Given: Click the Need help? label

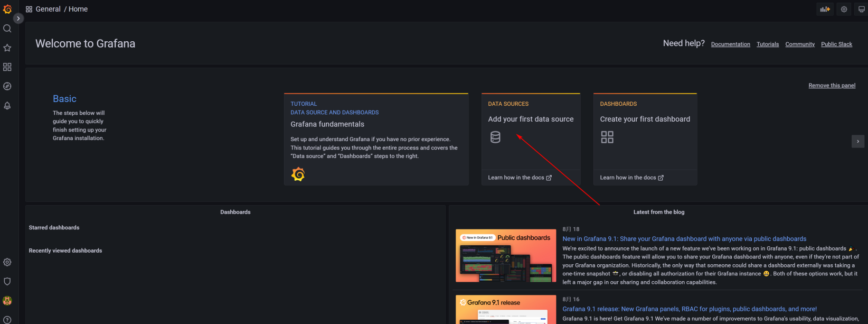Looking at the screenshot, I should pyautogui.click(x=684, y=43).
